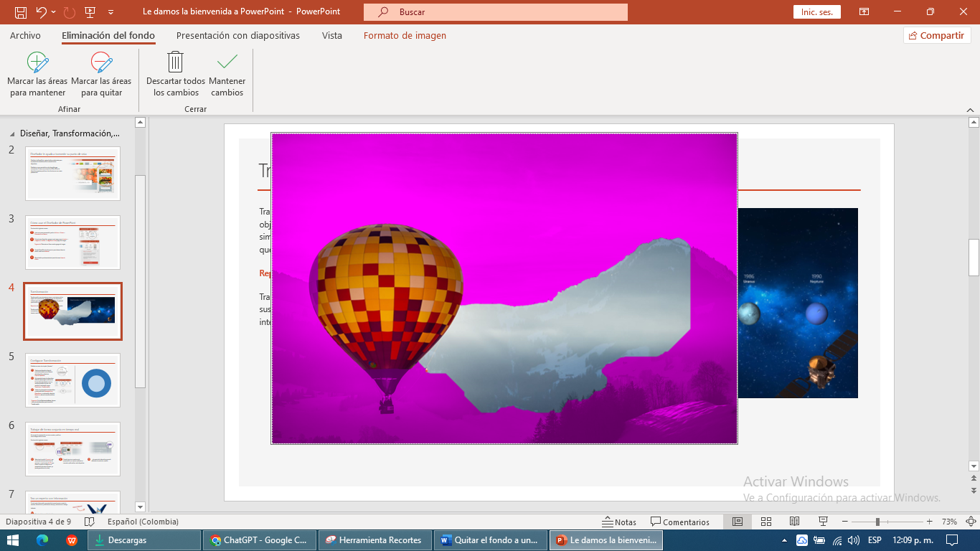Open PowerPoint search box Buscar
The image size is (980, 551).
pos(494,11)
